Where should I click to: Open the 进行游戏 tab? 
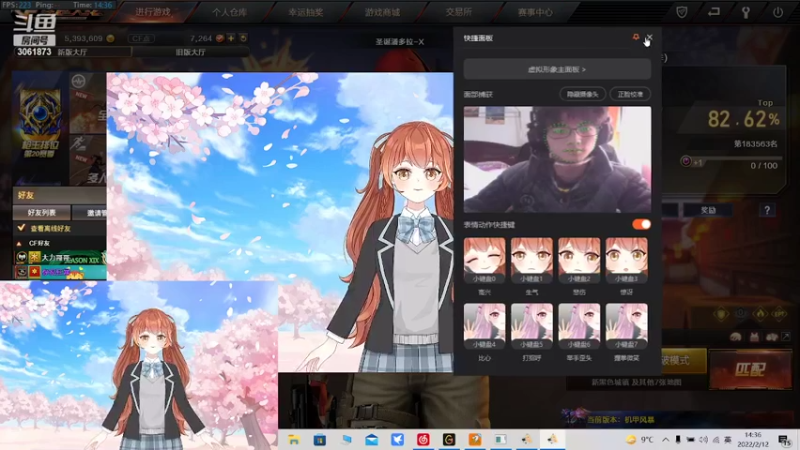click(x=153, y=12)
